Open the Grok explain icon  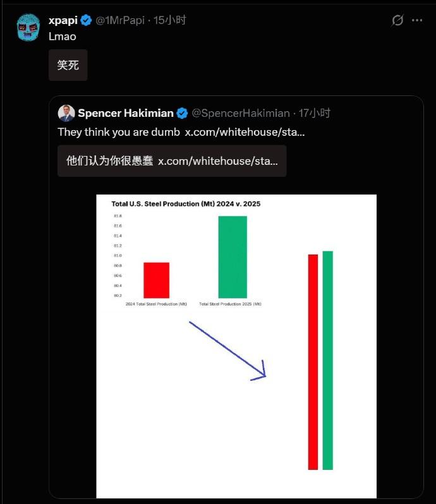(397, 20)
